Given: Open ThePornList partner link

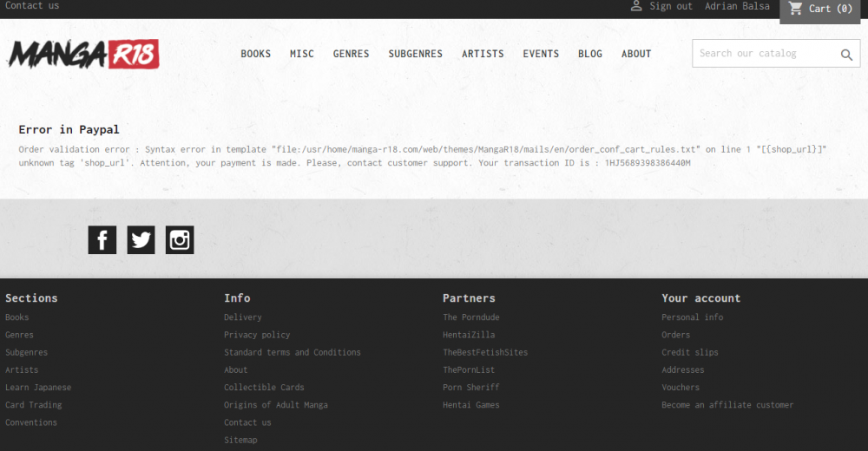Looking at the screenshot, I should [x=469, y=369].
